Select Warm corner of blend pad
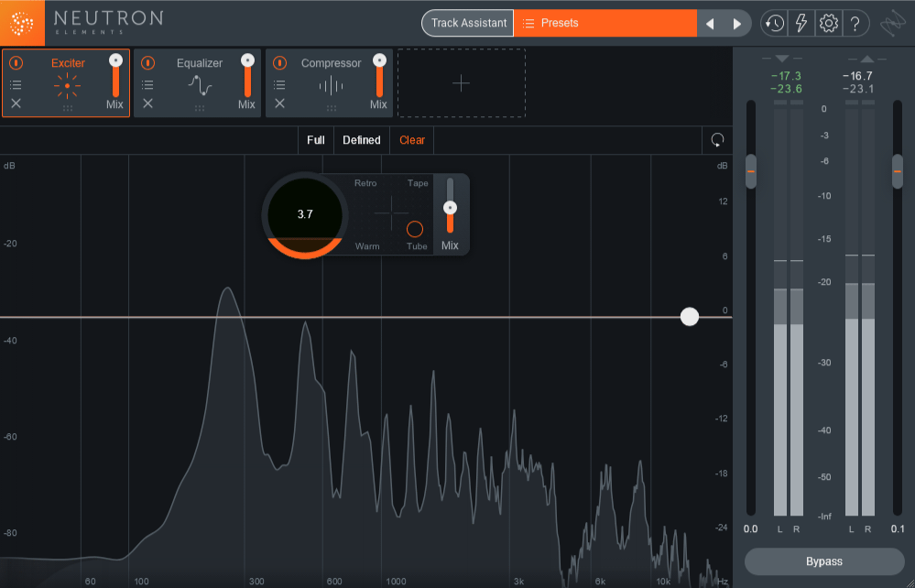The height and width of the screenshot is (588, 915). click(x=367, y=246)
